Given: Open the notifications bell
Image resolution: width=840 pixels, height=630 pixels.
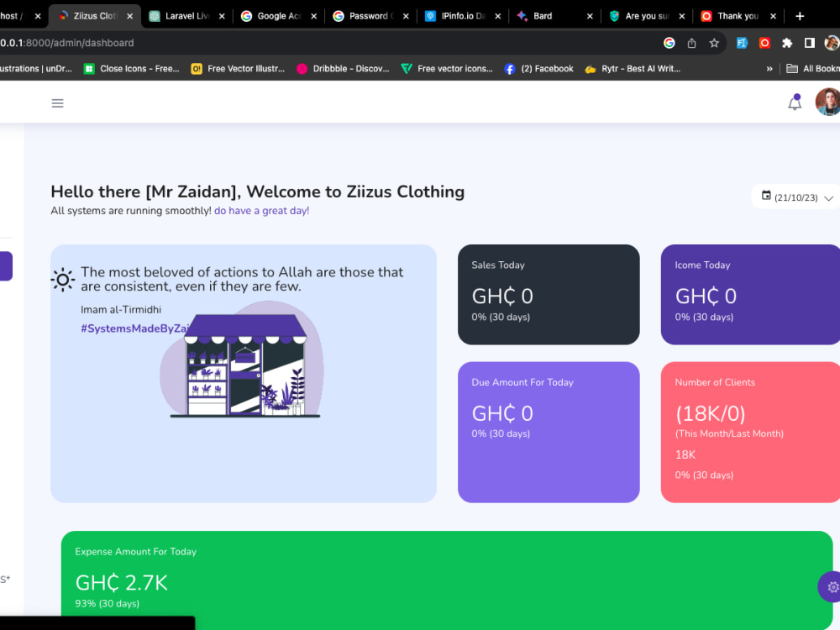Looking at the screenshot, I should click(795, 102).
